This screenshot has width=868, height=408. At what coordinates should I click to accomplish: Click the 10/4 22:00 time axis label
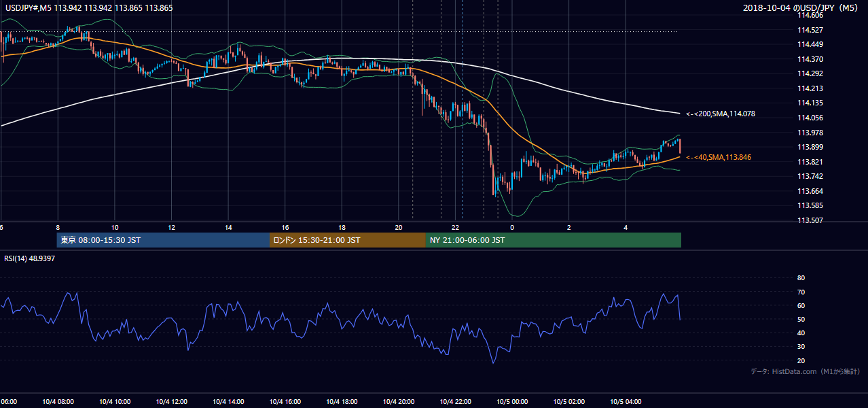tap(455, 402)
